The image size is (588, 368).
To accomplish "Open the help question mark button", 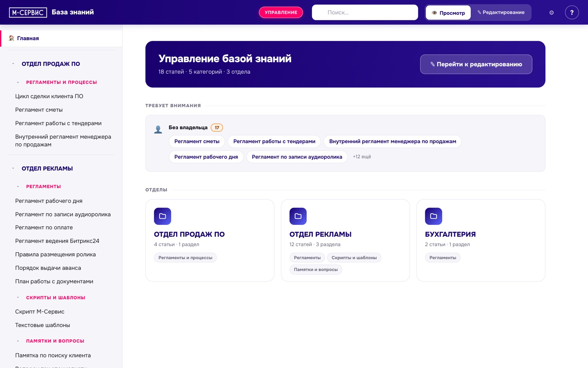I will tap(572, 13).
